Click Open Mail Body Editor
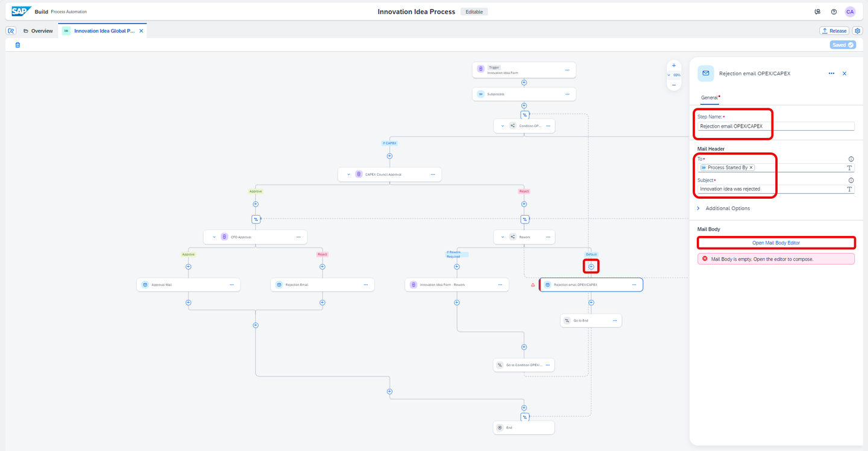The height and width of the screenshot is (451, 868). tap(776, 243)
